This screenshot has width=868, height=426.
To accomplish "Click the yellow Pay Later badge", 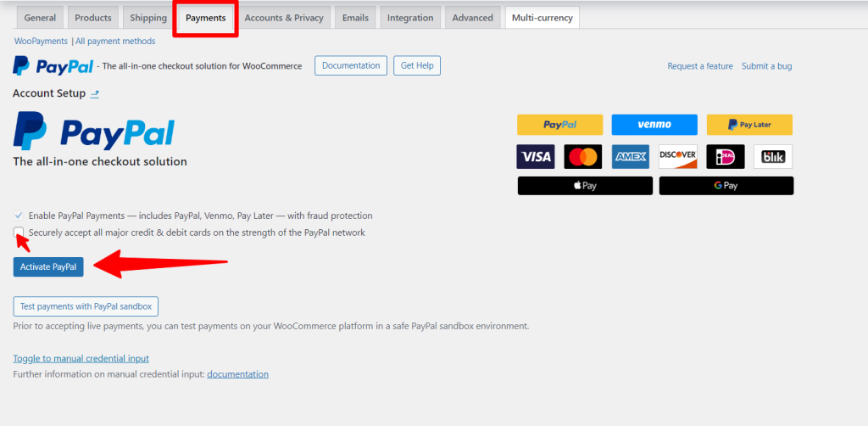I will [749, 125].
